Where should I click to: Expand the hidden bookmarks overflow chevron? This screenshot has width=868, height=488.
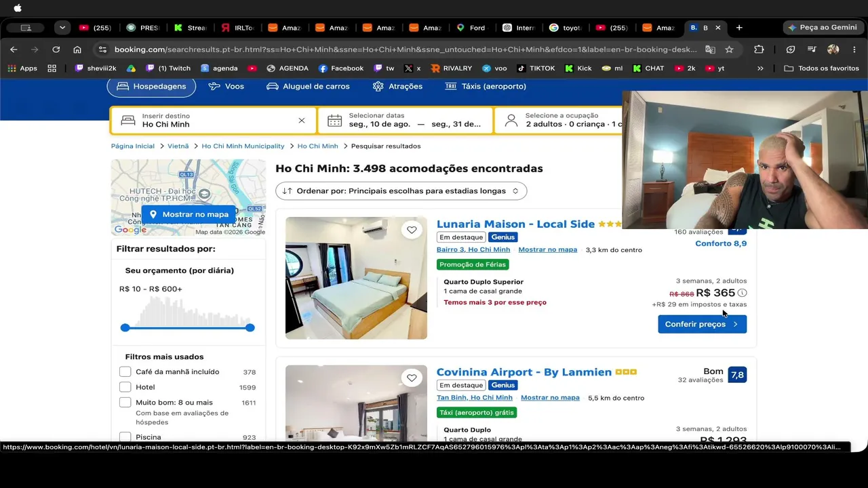click(760, 68)
